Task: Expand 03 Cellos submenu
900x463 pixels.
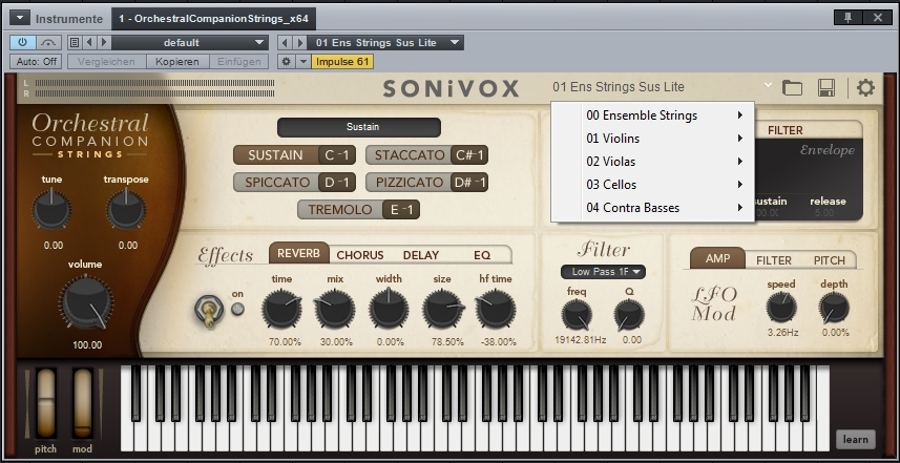Action: tap(653, 185)
